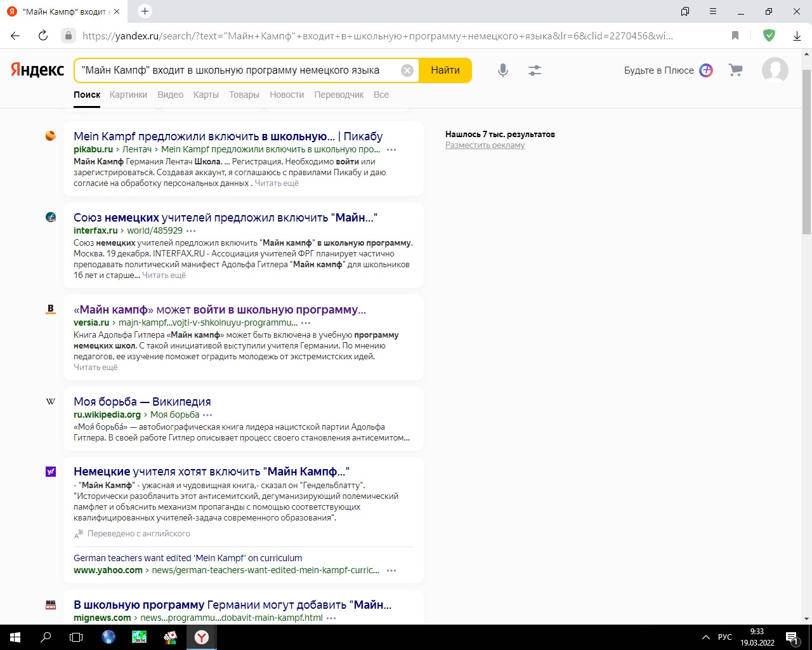812x650 pixels.
Task: Expand options menu for pikabu.ru result
Action: [391, 150]
